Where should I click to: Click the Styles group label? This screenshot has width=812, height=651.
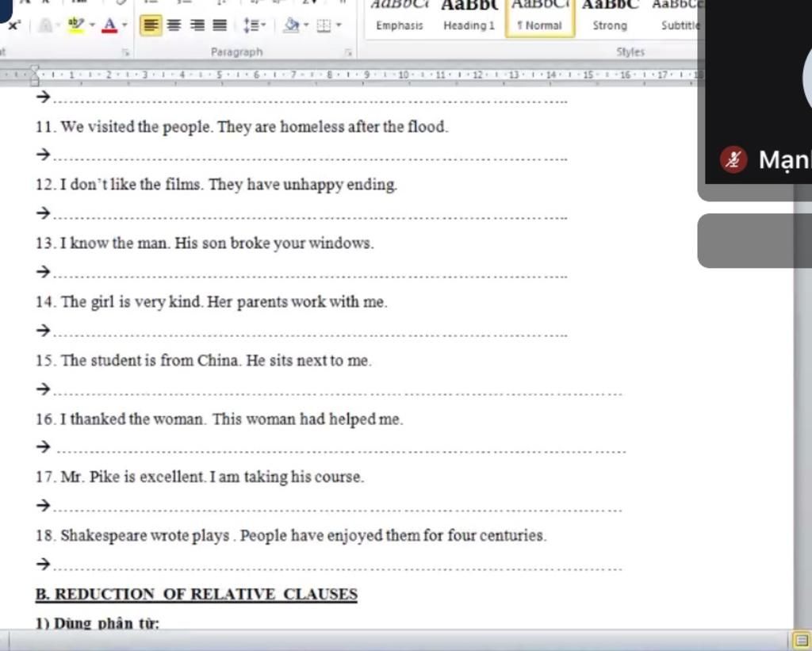[630, 52]
